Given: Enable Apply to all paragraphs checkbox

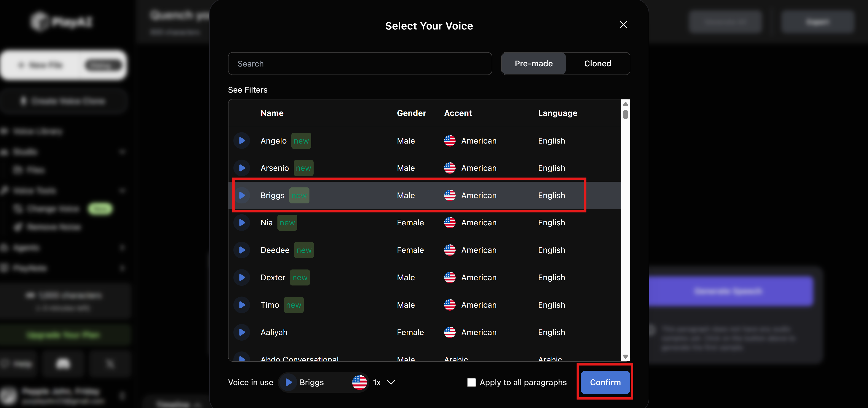Looking at the screenshot, I should point(471,382).
